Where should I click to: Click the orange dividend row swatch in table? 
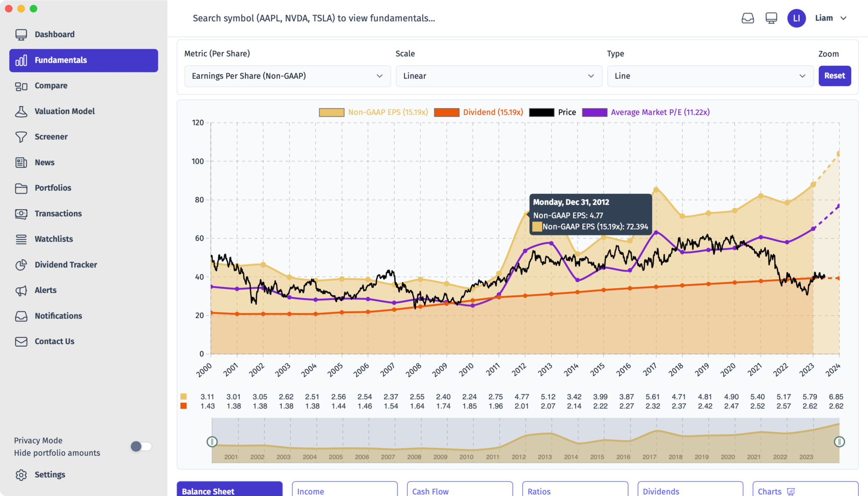pos(184,406)
